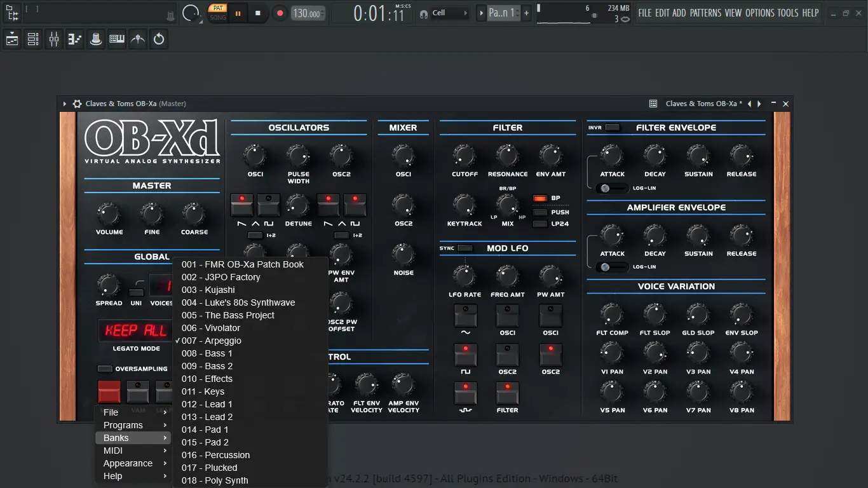Stop playback with the stop button
Screen dimensions: 868x488
click(258, 13)
